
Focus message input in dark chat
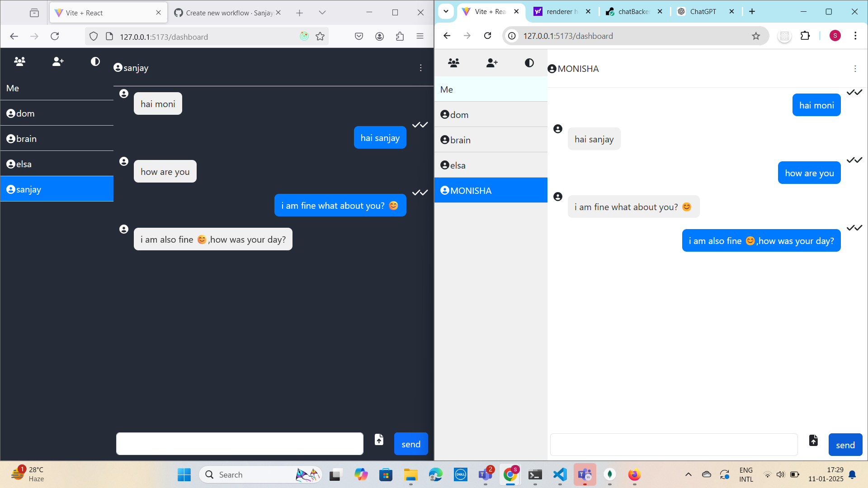pos(240,444)
